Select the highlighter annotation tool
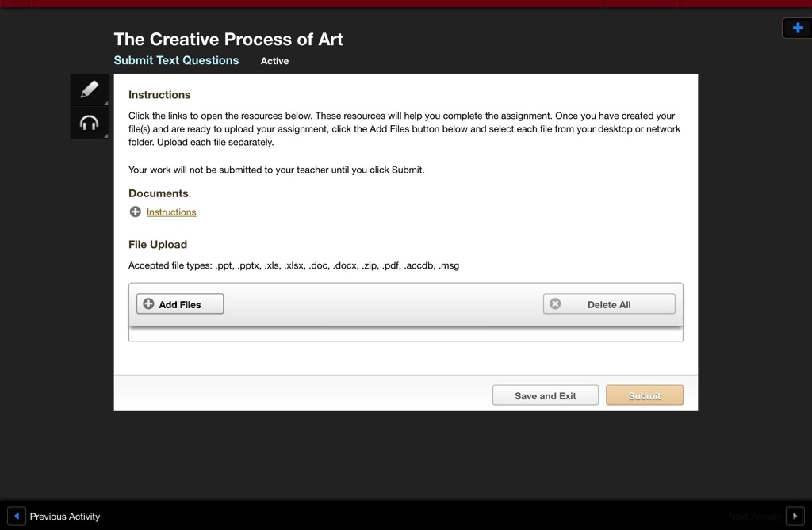812x530 pixels. (x=89, y=89)
